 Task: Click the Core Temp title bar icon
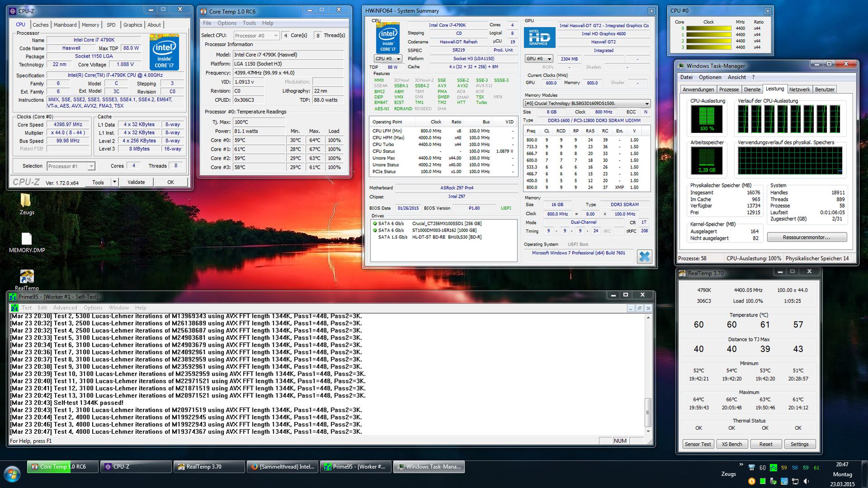pyautogui.click(x=204, y=11)
